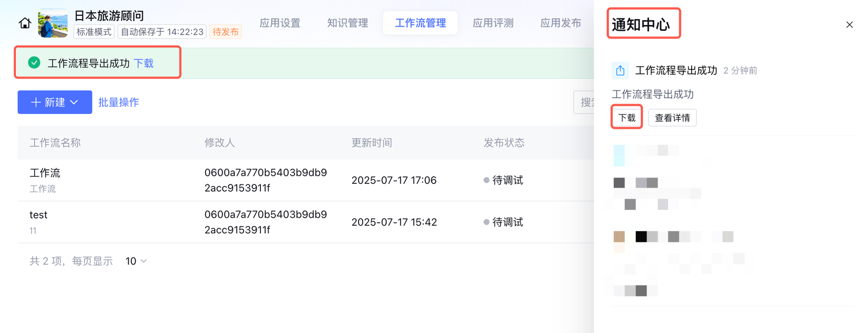Open the workflow named test
The height and width of the screenshot is (333, 868).
click(39, 215)
